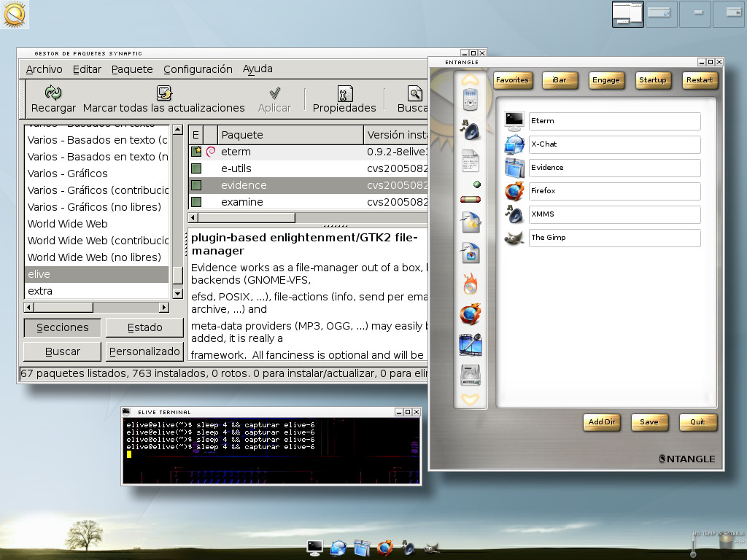Click the down arrow of the sections list scrollbar

178,293
